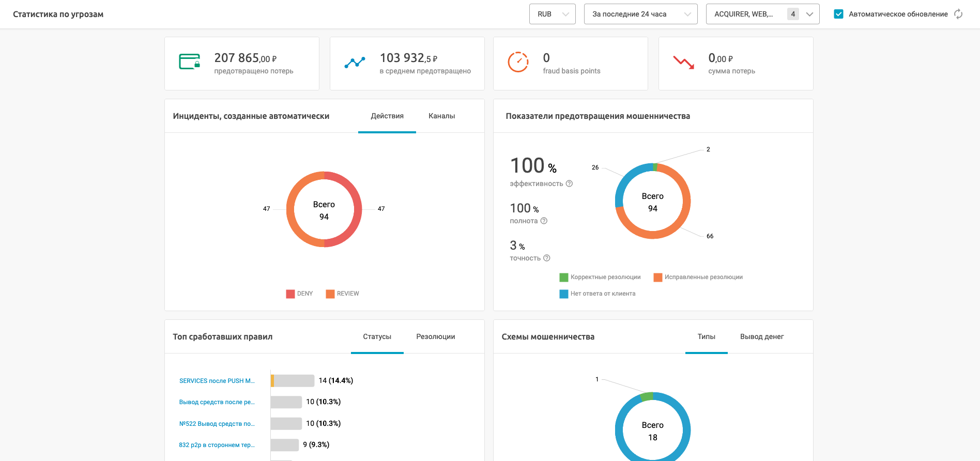The height and width of the screenshot is (461, 980).
Task: Expand the ACQUIRER, WEB channels dropdown
Action: pos(763,14)
